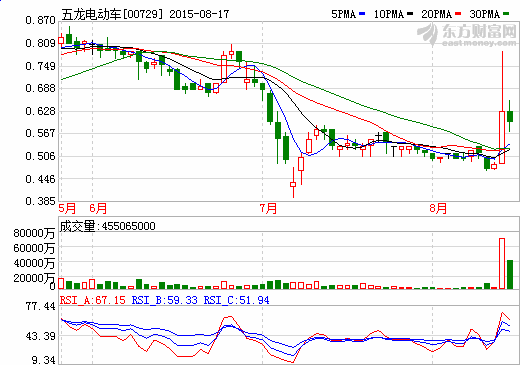Click the 30PMA legend label

coord(485,14)
